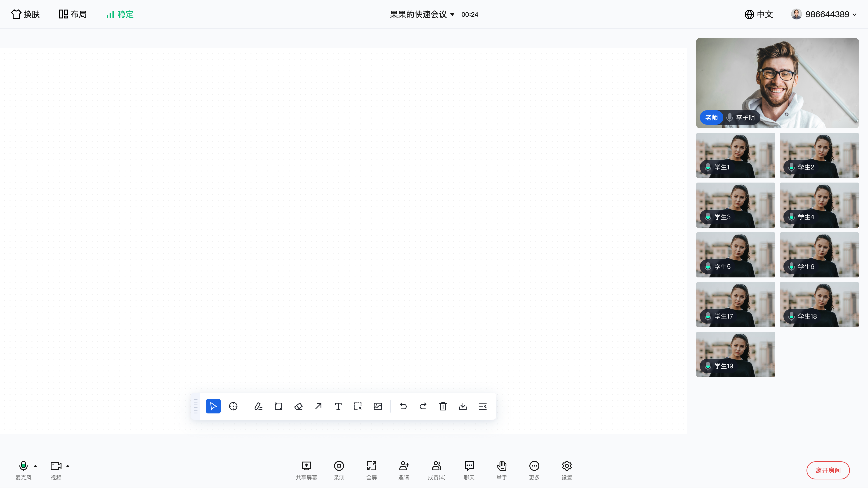This screenshot has width=868, height=488.
Task: Activate the area selection tool
Action: tap(358, 406)
